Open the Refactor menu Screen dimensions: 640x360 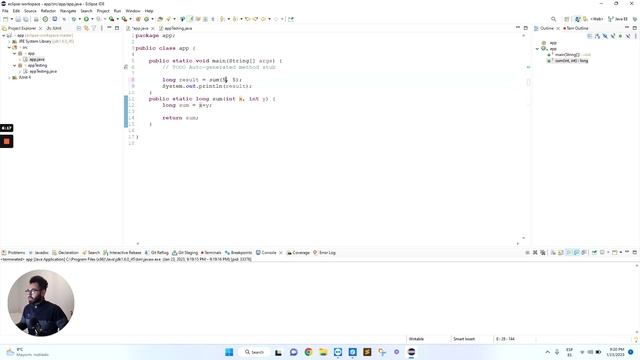click(48, 11)
